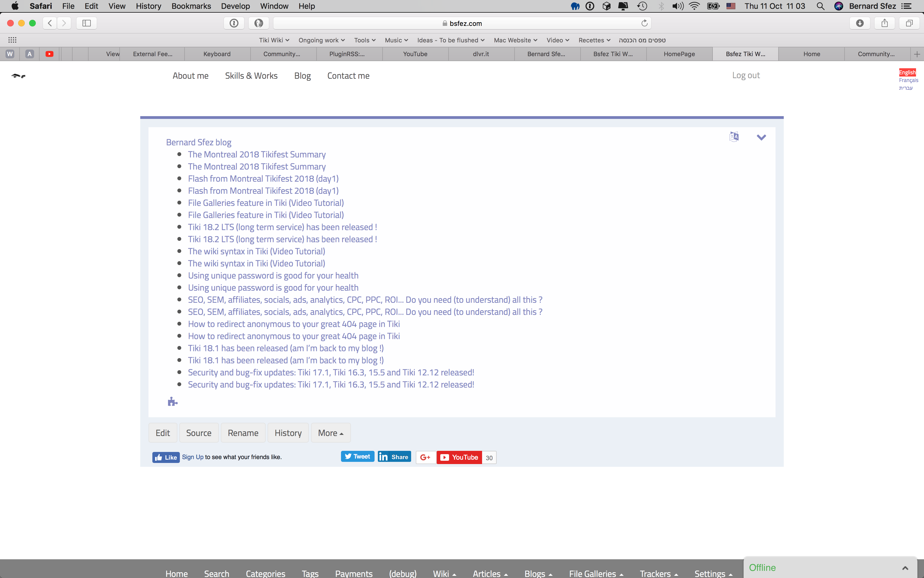Open Ideas - To be flushed folder

pyautogui.click(x=451, y=40)
